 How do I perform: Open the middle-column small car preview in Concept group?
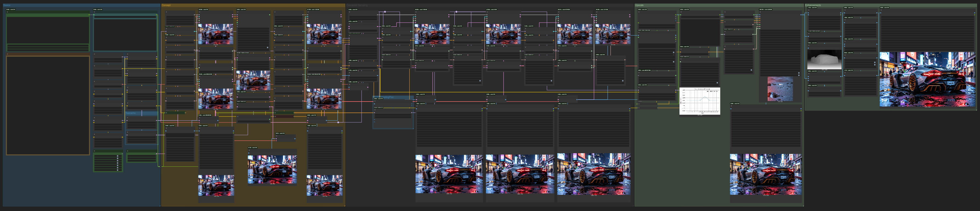[x=253, y=80]
